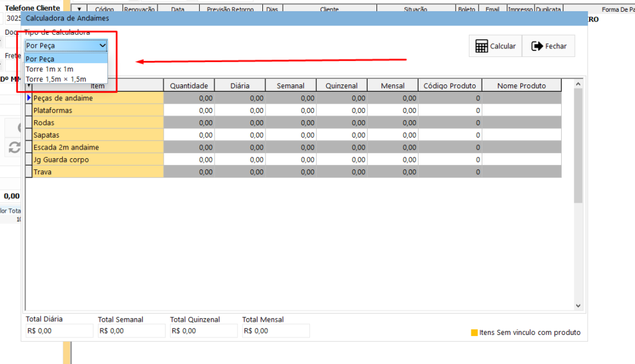
Task: Click the Diária cell for Sapatas
Action: point(240,135)
